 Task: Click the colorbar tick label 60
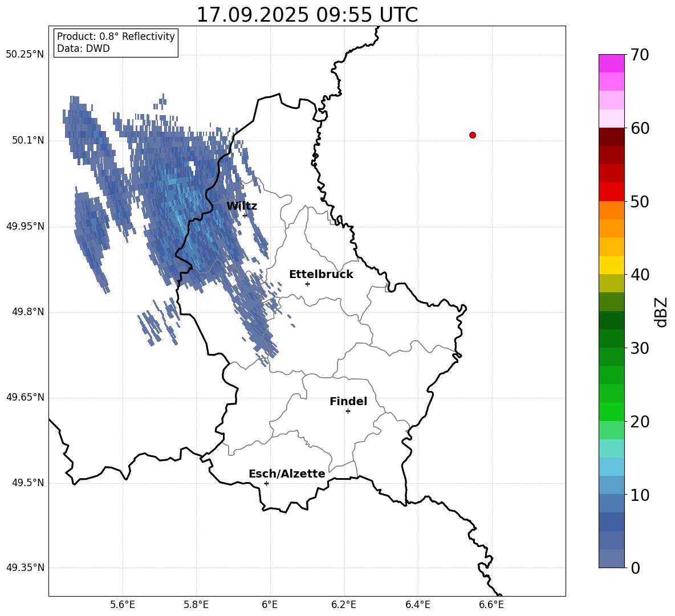pos(640,128)
